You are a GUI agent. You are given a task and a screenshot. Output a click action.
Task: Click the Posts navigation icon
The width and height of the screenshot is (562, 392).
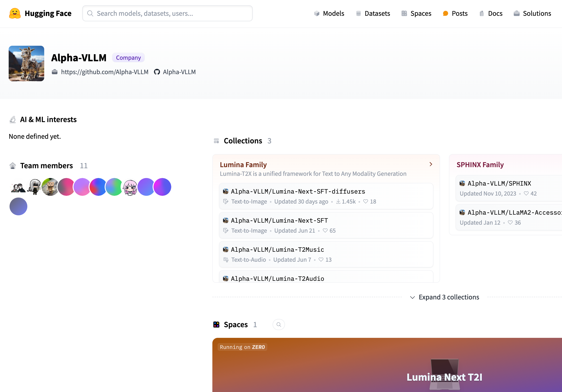446,13
